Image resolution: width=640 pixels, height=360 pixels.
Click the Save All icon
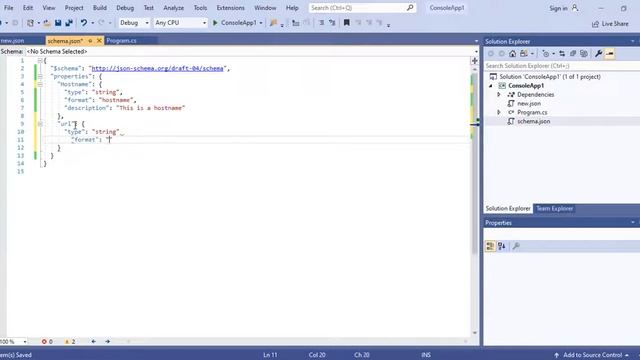[69, 23]
